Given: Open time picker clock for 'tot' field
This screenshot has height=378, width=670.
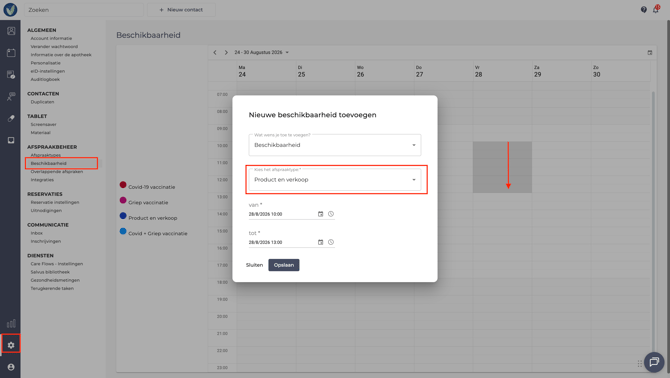Looking at the screenshot, I should 331,242.
